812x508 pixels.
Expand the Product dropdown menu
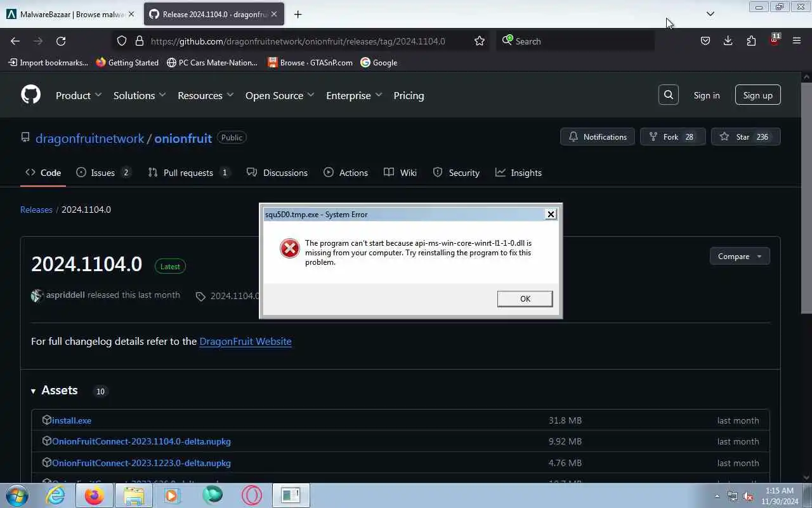[79, 95]
